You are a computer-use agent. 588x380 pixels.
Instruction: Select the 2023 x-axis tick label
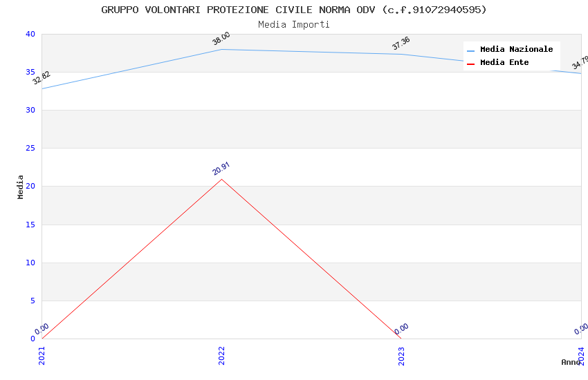401,355
